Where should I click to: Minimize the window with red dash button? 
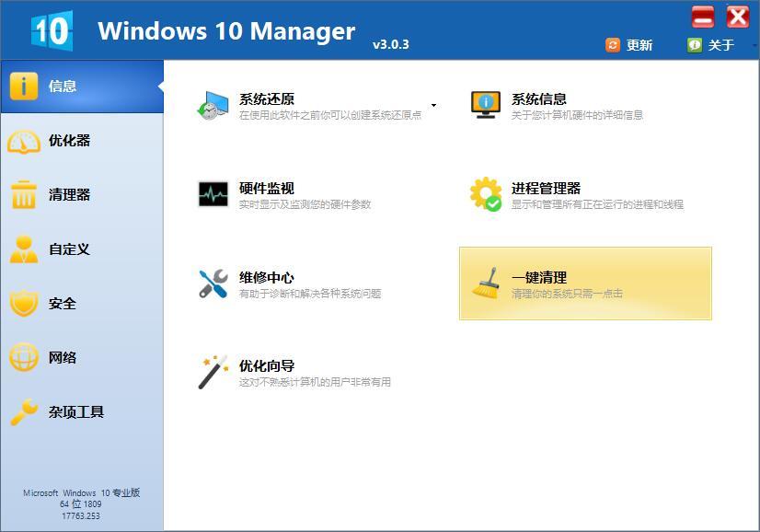703,17
